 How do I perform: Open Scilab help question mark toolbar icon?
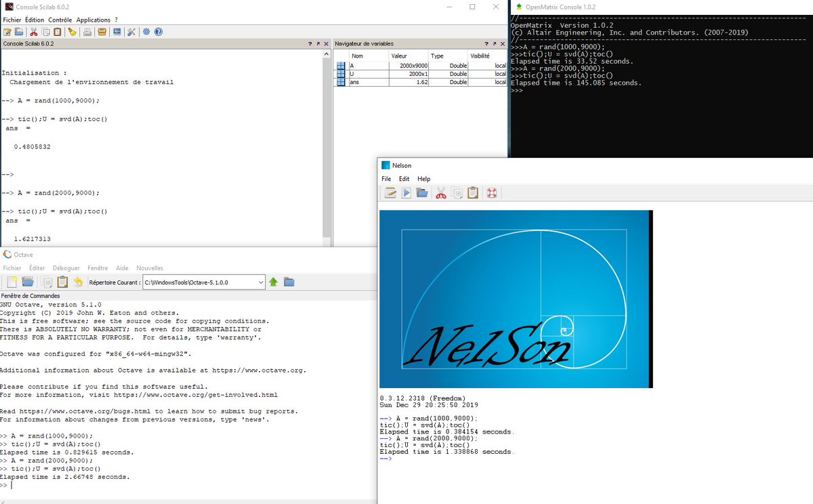pyautogui.click(x=159, y=32)
